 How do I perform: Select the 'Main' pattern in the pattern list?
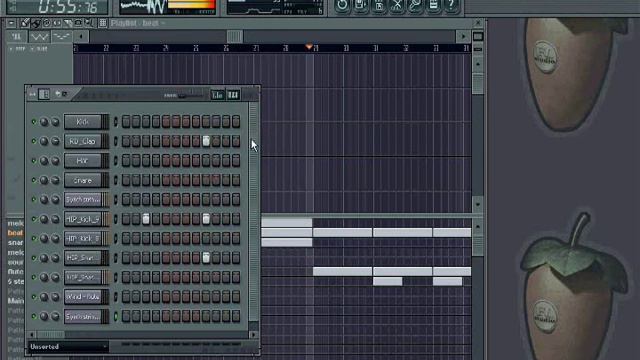[x=16, y=301]
